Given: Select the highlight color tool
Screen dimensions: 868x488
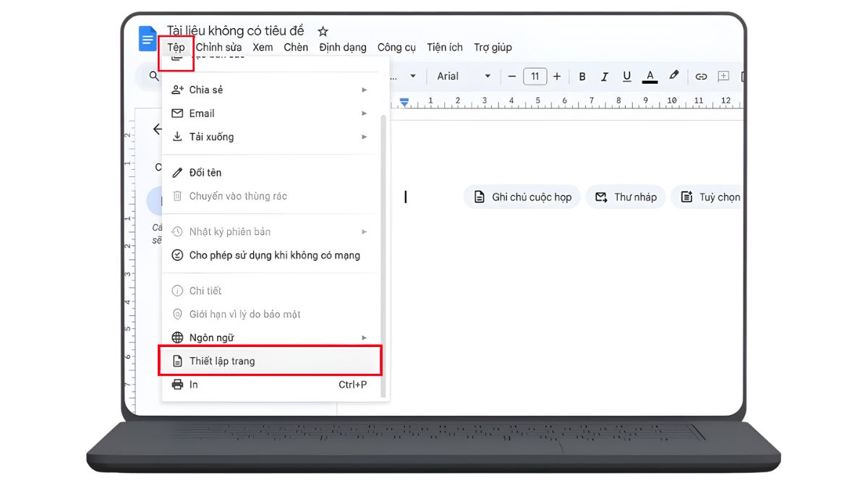Looking at the screenshot, I should 673,75.
